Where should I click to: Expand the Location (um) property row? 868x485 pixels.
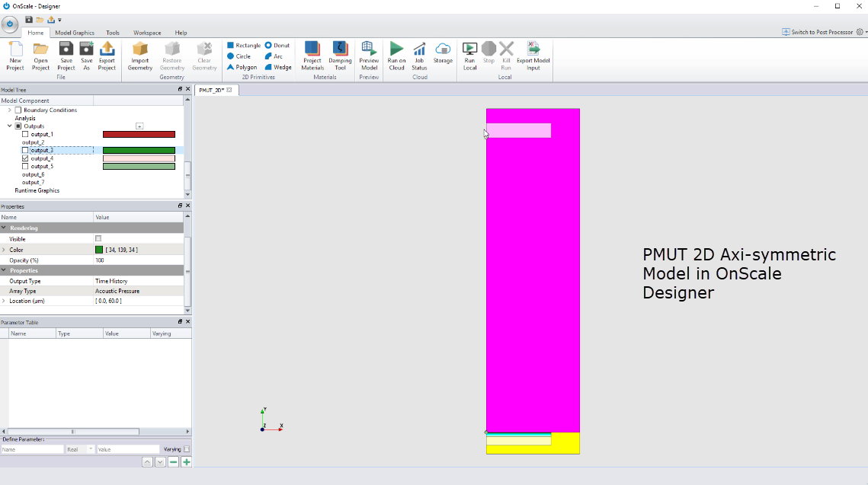[4, 302]
